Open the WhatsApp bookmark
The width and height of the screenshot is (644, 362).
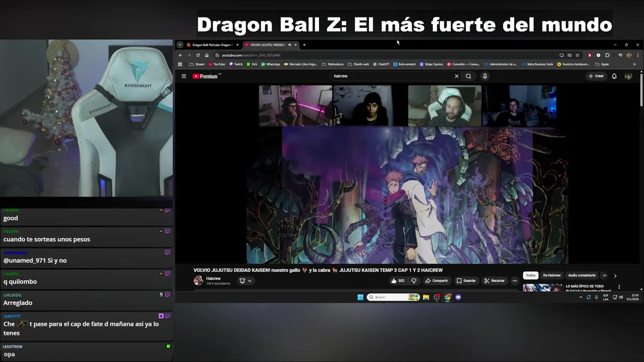coord(271,64)
